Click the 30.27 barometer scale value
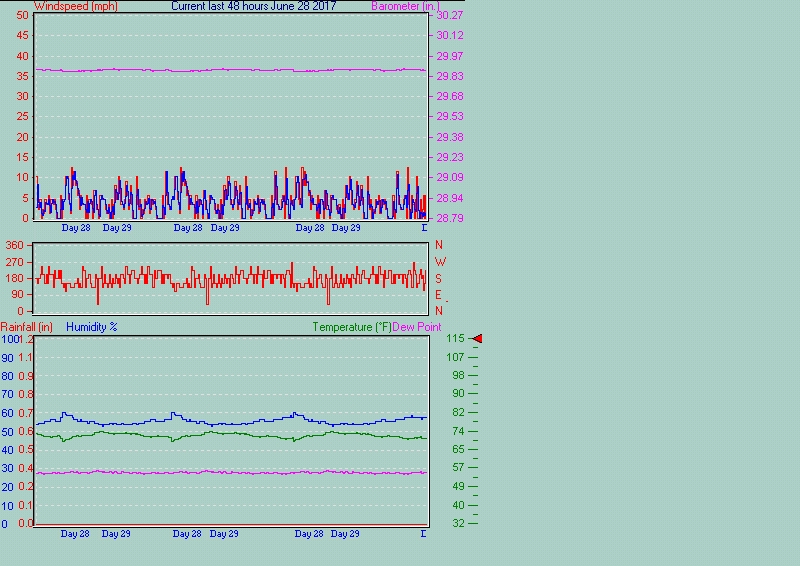The image size is (800, 566). click(450, 16)
